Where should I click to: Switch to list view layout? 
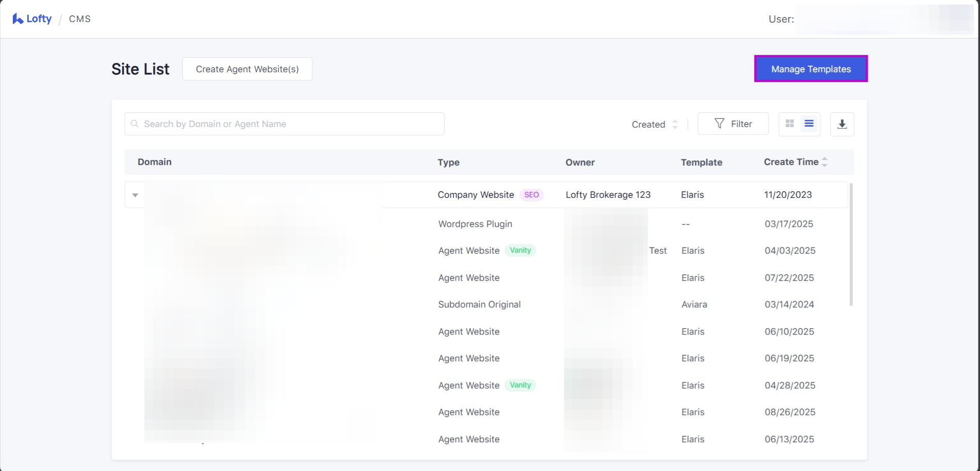[x=809, y=124]
